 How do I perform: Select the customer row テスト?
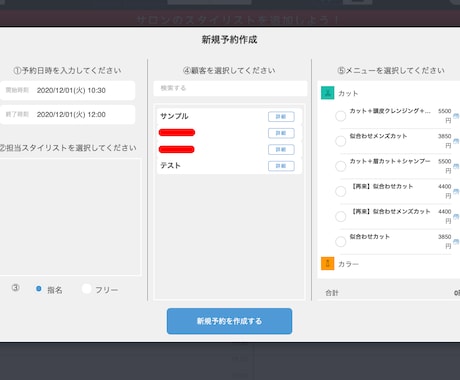coord(229,166)
